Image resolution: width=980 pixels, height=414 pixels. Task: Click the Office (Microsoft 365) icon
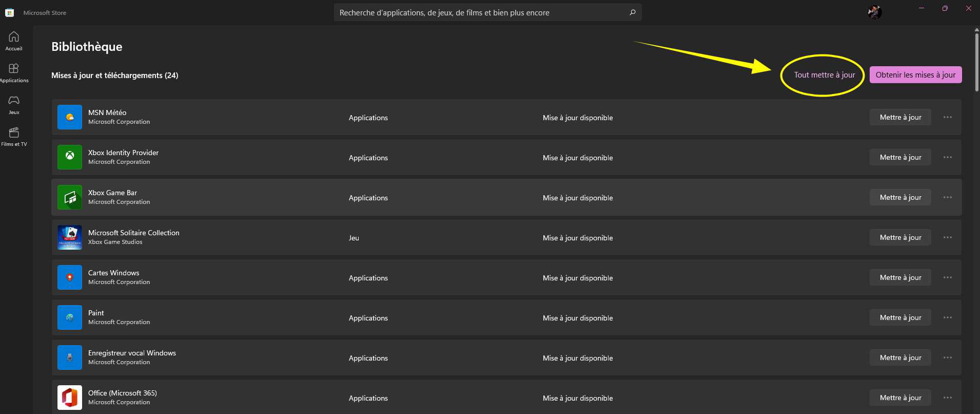click(x=70, y=398)
